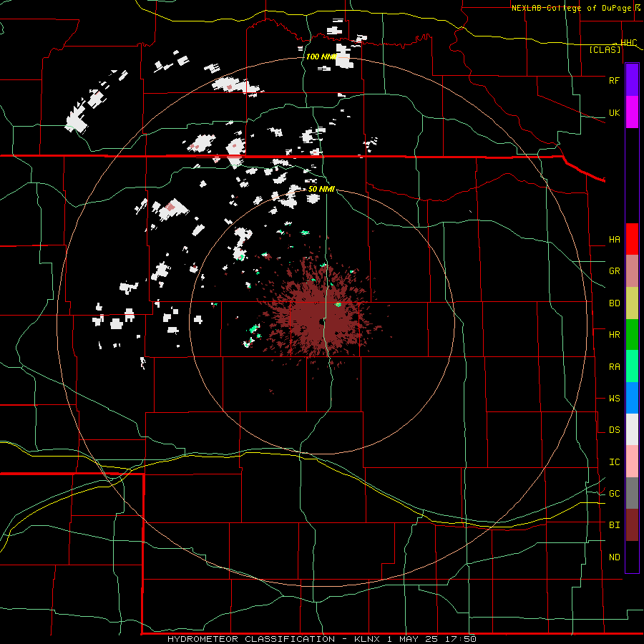Click the magenta UK legend color swatch
The height and width of the screenshot is (644, 644).
point(632,112)
